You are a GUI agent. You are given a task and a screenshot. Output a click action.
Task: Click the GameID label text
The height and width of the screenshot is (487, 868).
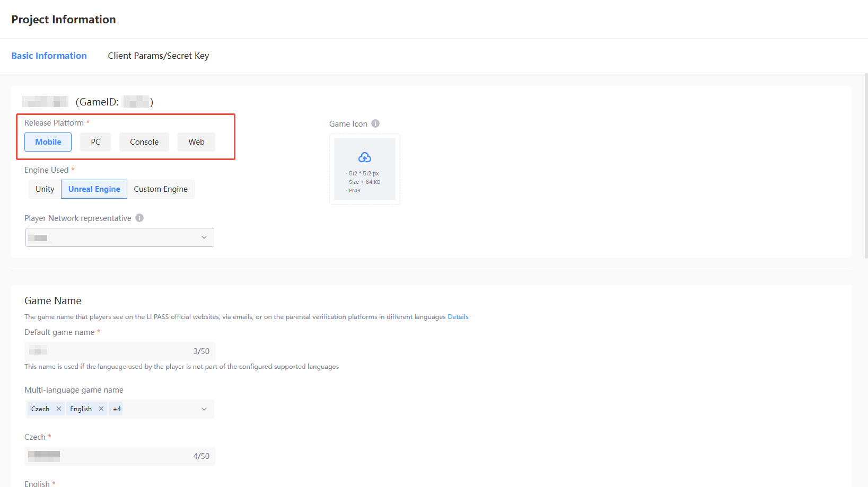[x=98, y=102]
